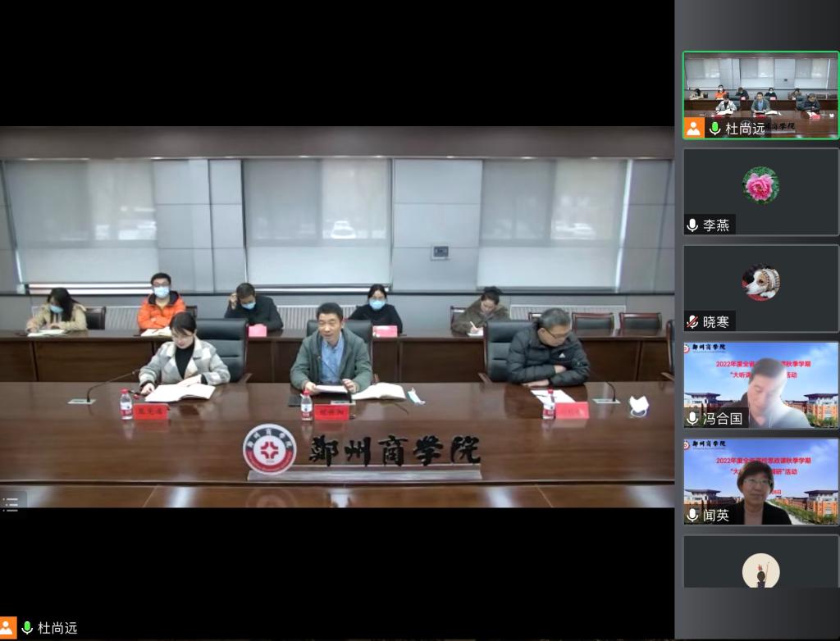Click the 杜尚远 name label at bottom-left
This screenshot has width=840, height=641.
(57, 628)
